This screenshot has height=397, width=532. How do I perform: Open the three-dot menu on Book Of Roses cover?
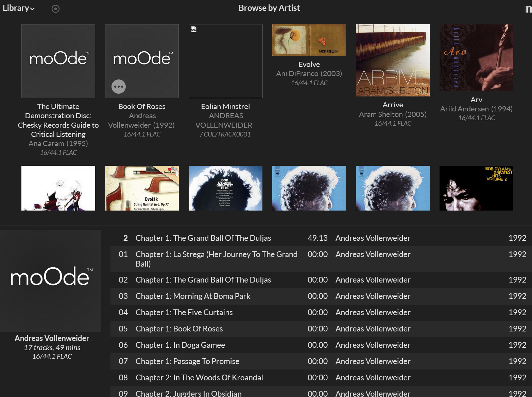119,87
